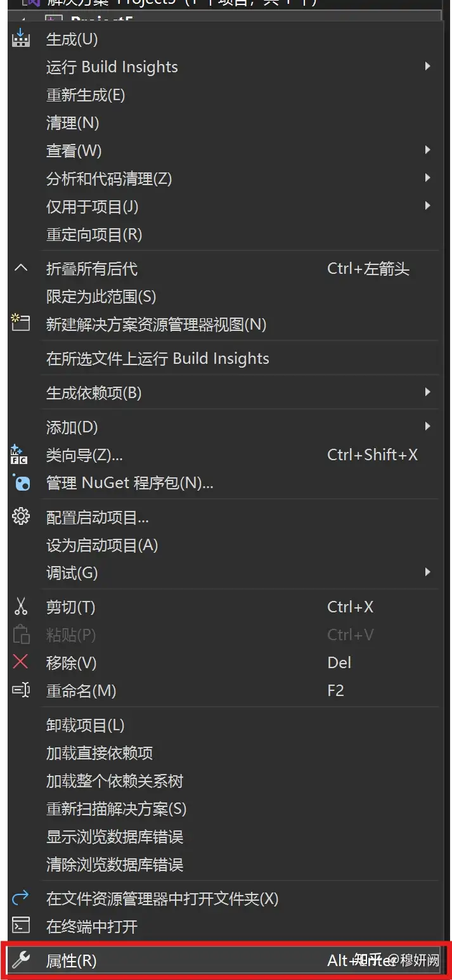Click the red X icon beside 移除(V)
Viewport: 452px width, 980px height.
[x=21, y=662]
